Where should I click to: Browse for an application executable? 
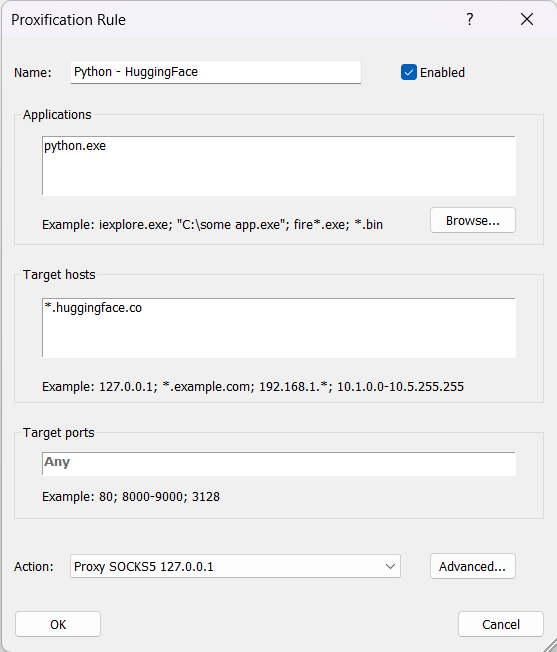[473, 220]
